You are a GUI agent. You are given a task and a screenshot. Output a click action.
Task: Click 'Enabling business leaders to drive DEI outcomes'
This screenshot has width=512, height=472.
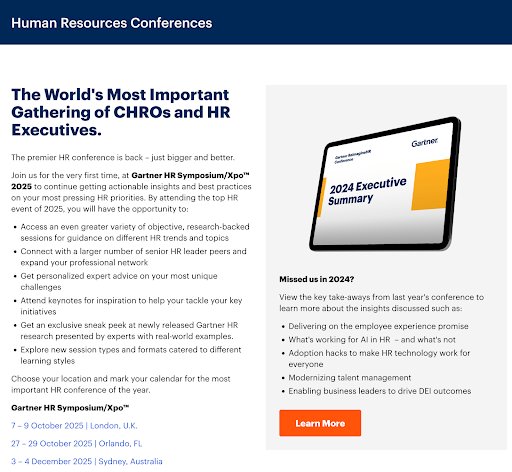[380, 391]
